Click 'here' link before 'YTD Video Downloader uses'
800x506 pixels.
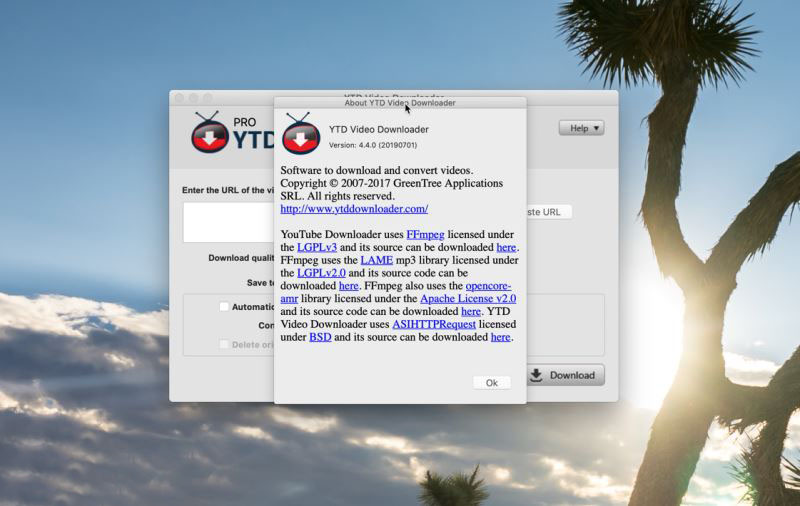tap(471, 311)
